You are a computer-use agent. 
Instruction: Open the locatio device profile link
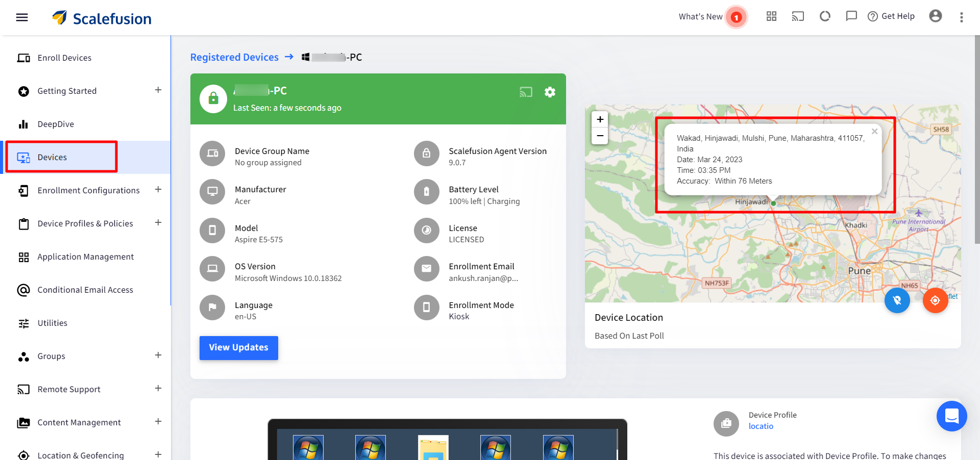click(x=761, y=426)
